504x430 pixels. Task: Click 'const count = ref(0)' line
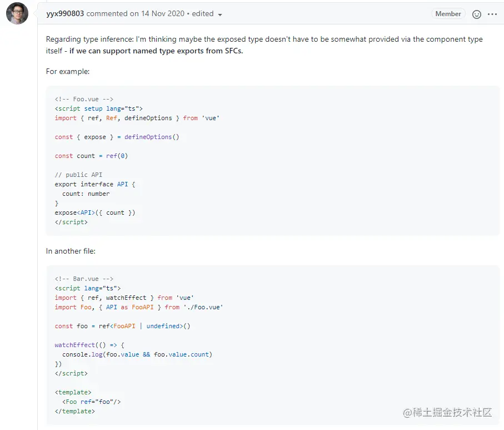[91, 156]
